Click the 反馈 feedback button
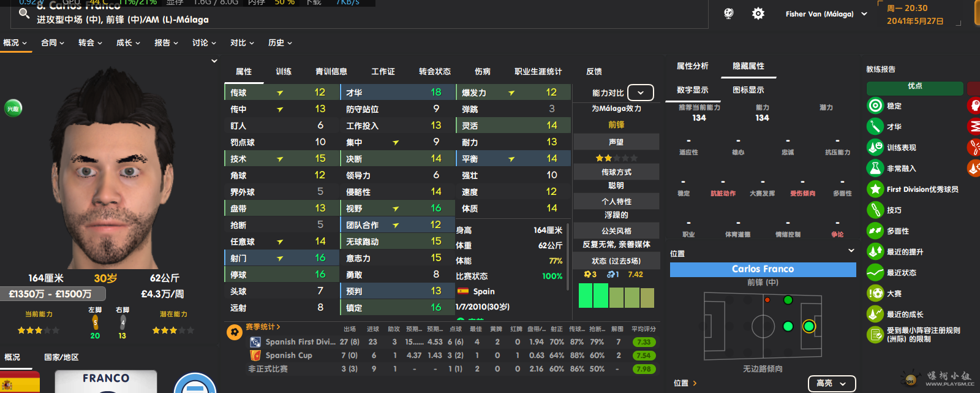This screenshot has height=393, width=980. point(594,72)
